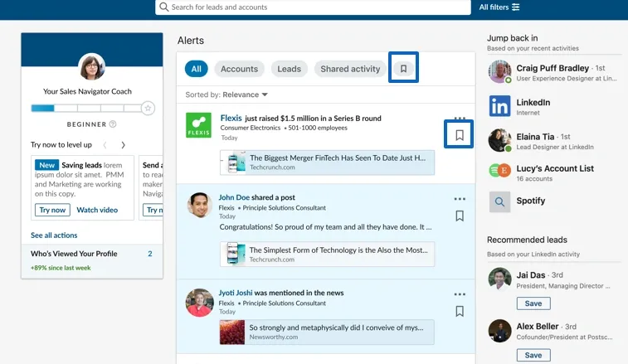Go to next level-up tip
This screenshot has width=628, height=364.
tap(123, 145)
